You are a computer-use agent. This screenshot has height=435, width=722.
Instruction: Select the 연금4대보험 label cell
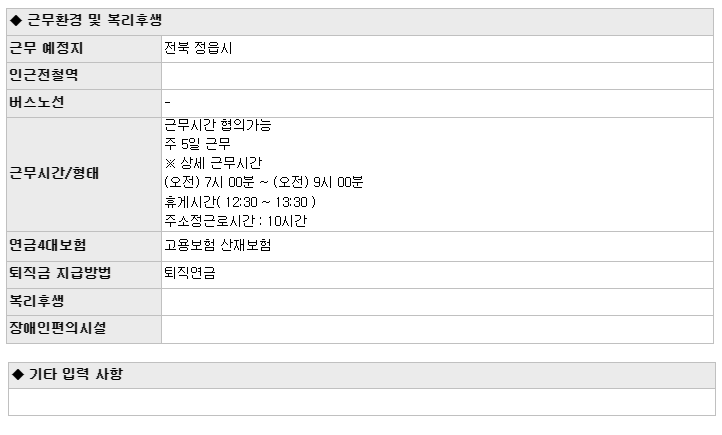84,247
